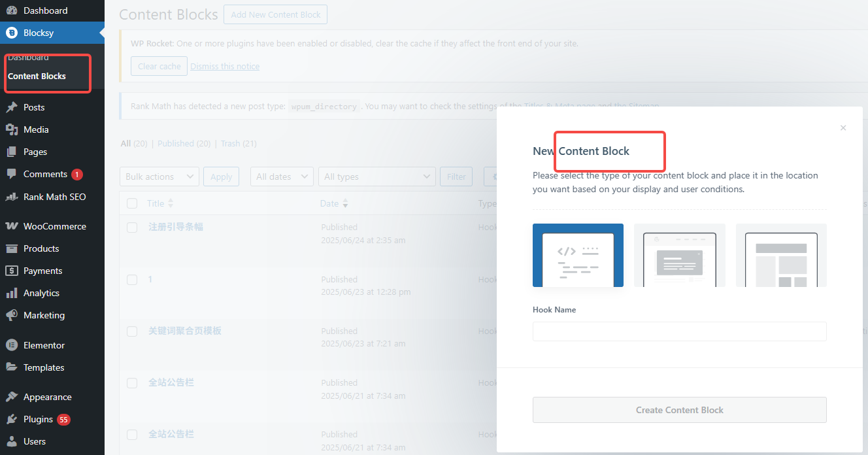
Task: Toggle the select-all checkbox in table header
Action: point(132,203)
